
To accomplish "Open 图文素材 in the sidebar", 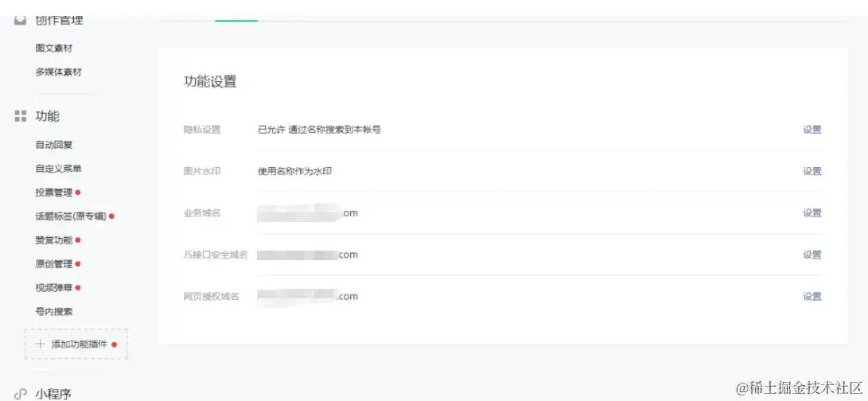I will pyautogui.click(x=53, y=49).
